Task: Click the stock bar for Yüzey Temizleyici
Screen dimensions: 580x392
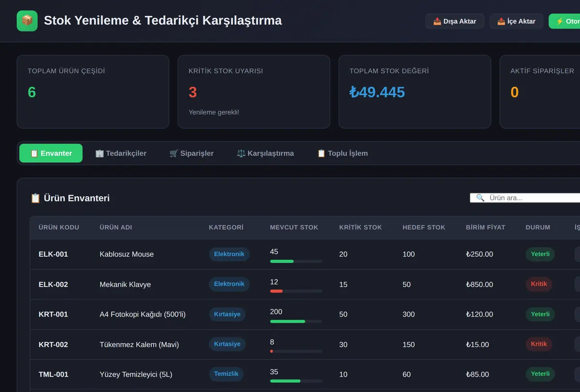Action: click(x=296, y=381)
